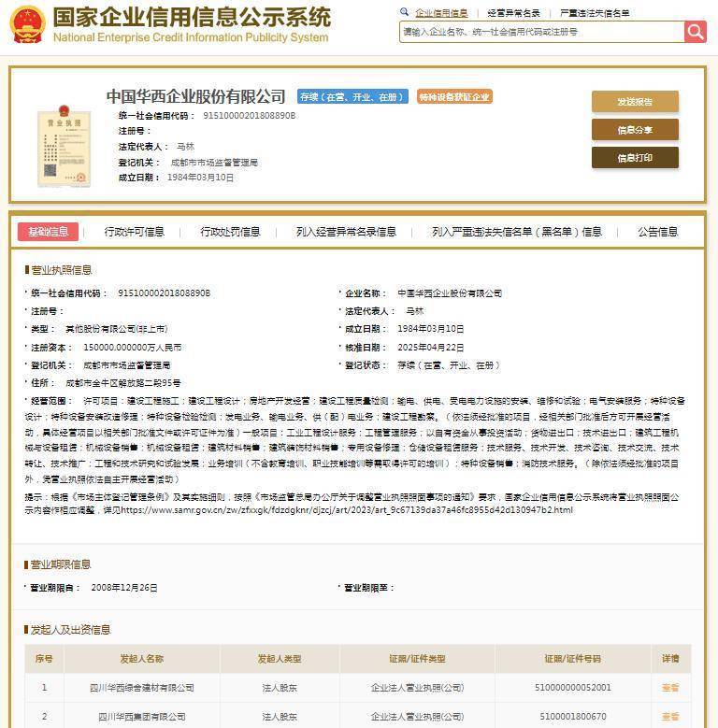This screenshot has width=718, height=728.
Task: Open the 列入严重违法失信名单（黑名单）信息 tab
Action: click(x=517, y=232)
